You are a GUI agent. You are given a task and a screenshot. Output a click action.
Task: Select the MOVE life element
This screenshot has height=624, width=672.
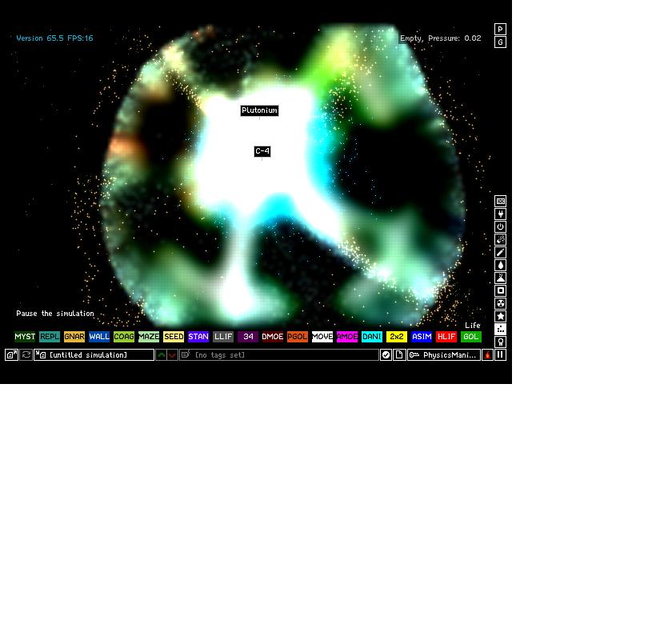click(x=322, y=337)
